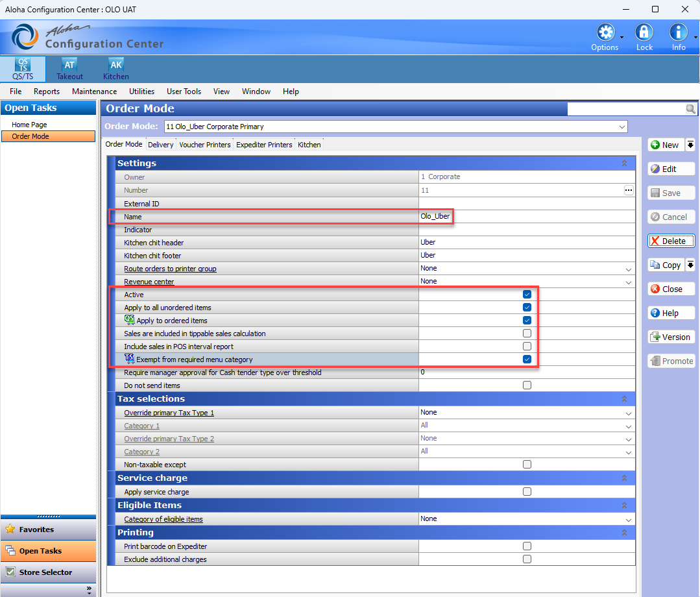Switch to the Voucher Printers tab
This screenshot has width=700, height=597.
pyautogui.click(x=204, y=145)
